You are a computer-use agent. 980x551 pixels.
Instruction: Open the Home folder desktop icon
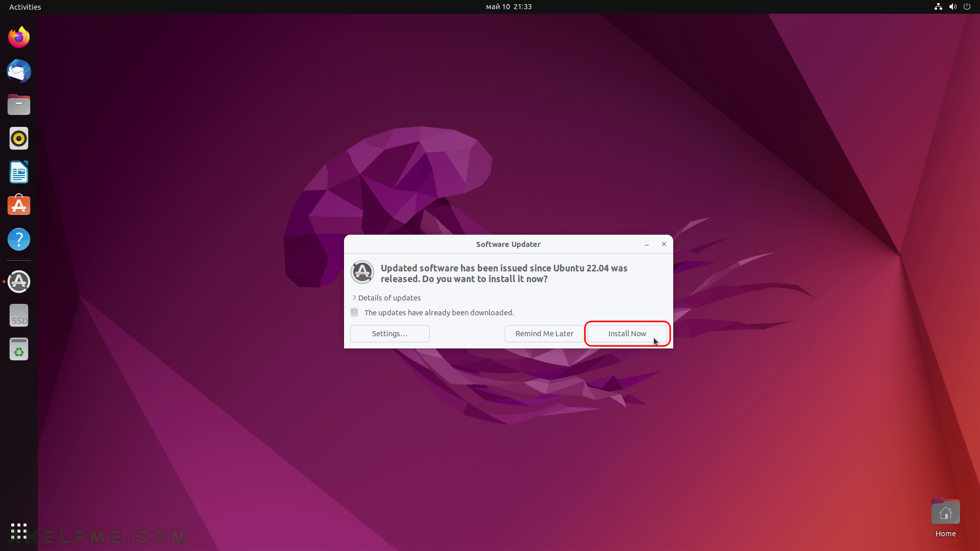945,517
